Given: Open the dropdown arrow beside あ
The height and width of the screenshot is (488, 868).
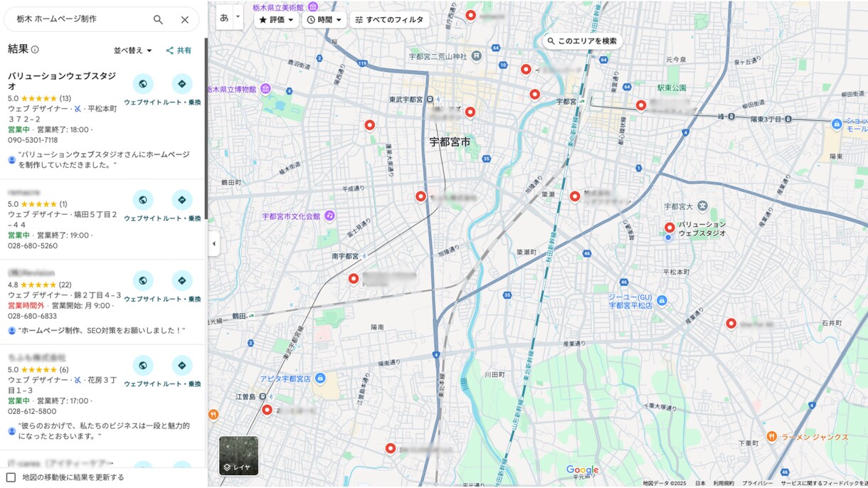Looking at the screenshot, I should point(238,18).
